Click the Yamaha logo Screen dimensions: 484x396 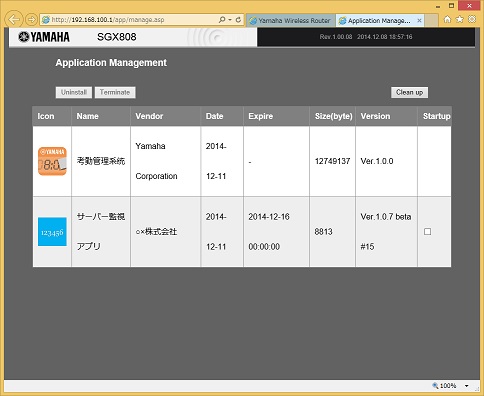[44, 37]
